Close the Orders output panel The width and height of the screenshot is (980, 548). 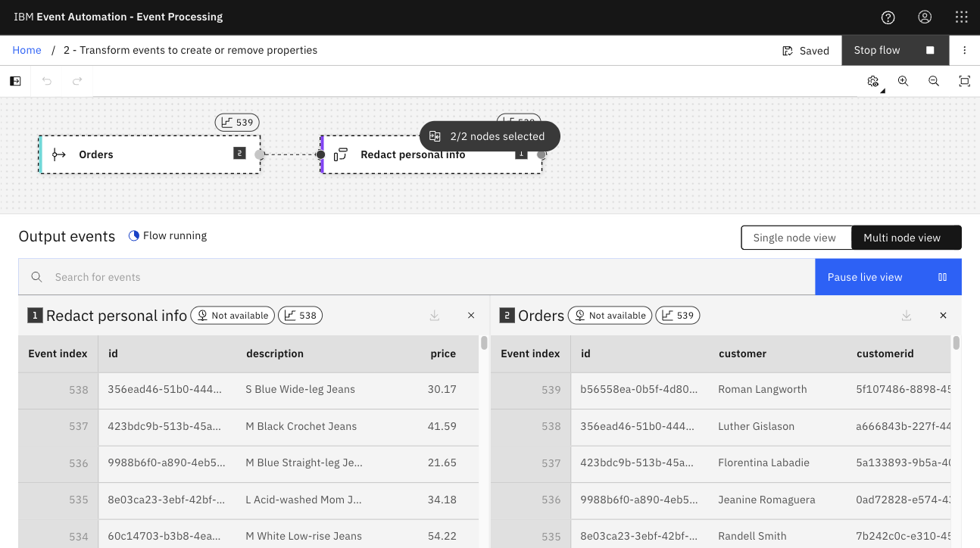pos(943,316)
